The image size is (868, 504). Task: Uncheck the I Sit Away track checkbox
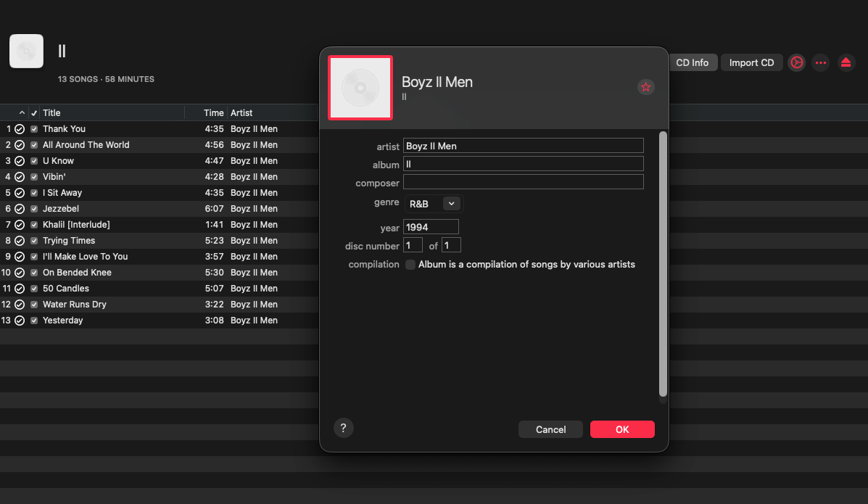click(34, 193)
